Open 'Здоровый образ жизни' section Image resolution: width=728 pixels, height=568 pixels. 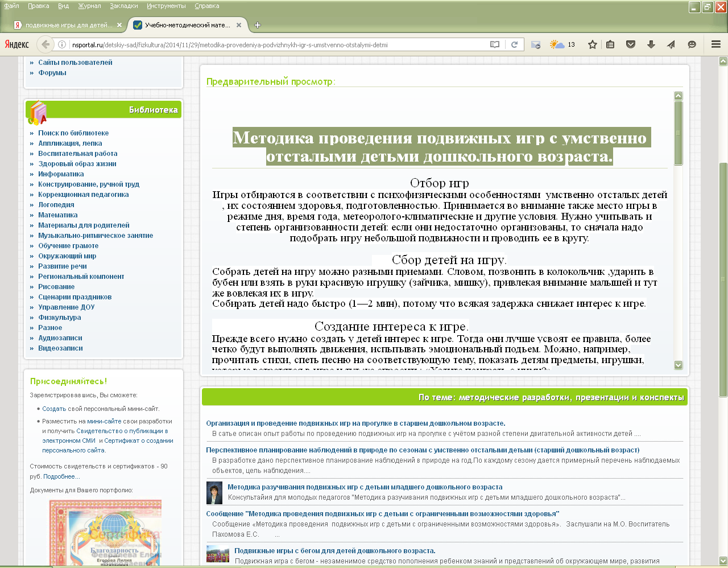(77, 164)
